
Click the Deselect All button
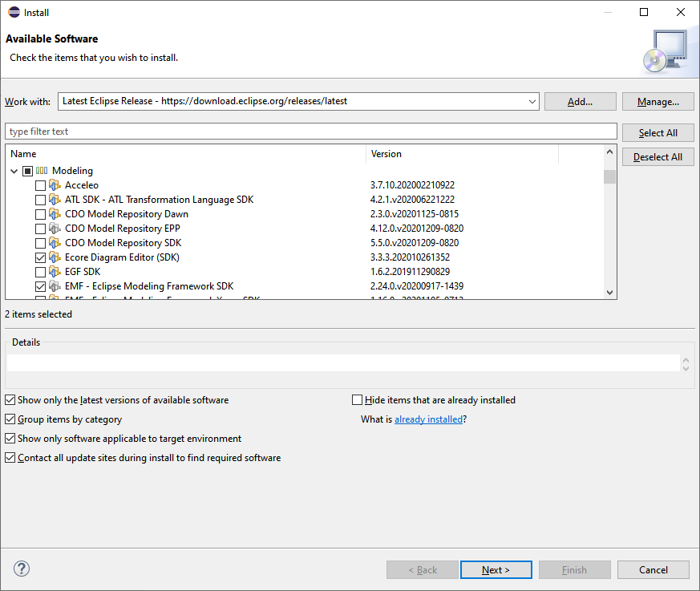658,157
